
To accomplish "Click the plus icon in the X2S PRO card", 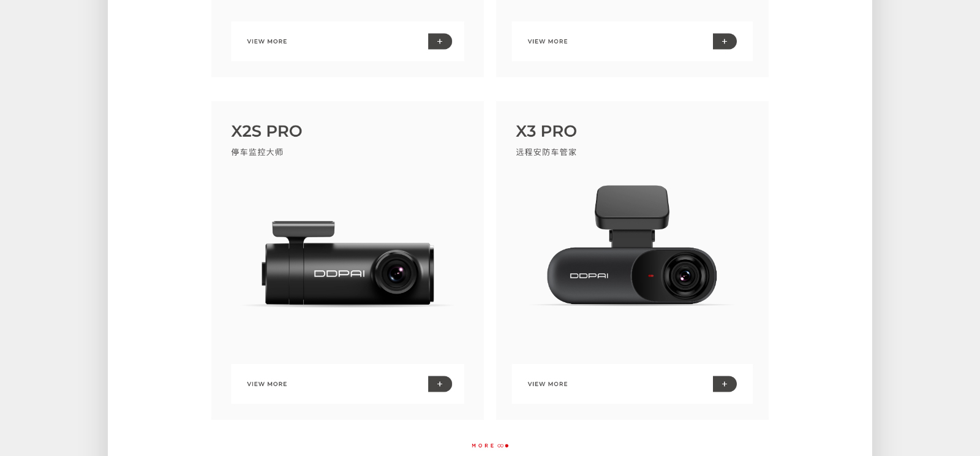I will (x=440, y=384).
